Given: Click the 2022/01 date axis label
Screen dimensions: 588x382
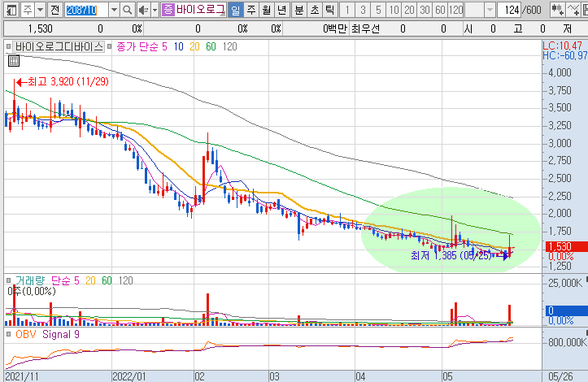Looking at the screenshot, I should 129,376.
